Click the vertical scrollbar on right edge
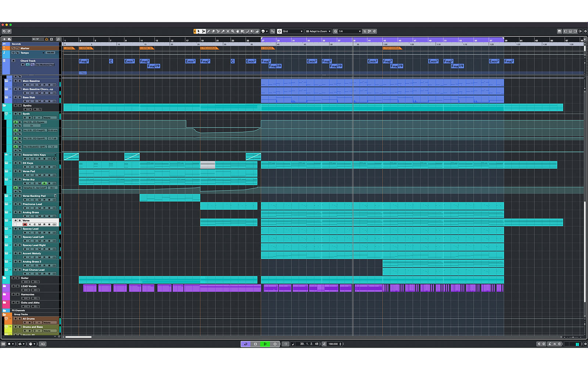 (585, 252)
